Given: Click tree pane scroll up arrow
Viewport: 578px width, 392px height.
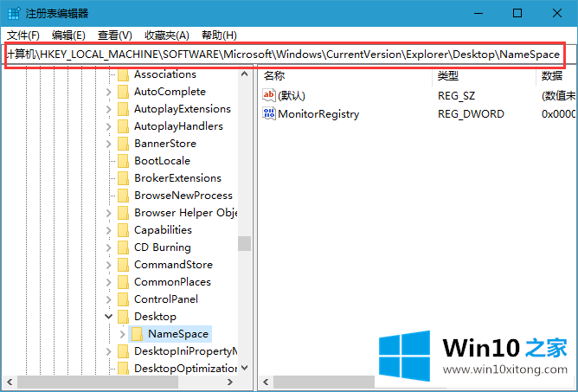Looking at the screenshot, I should 244,74.
